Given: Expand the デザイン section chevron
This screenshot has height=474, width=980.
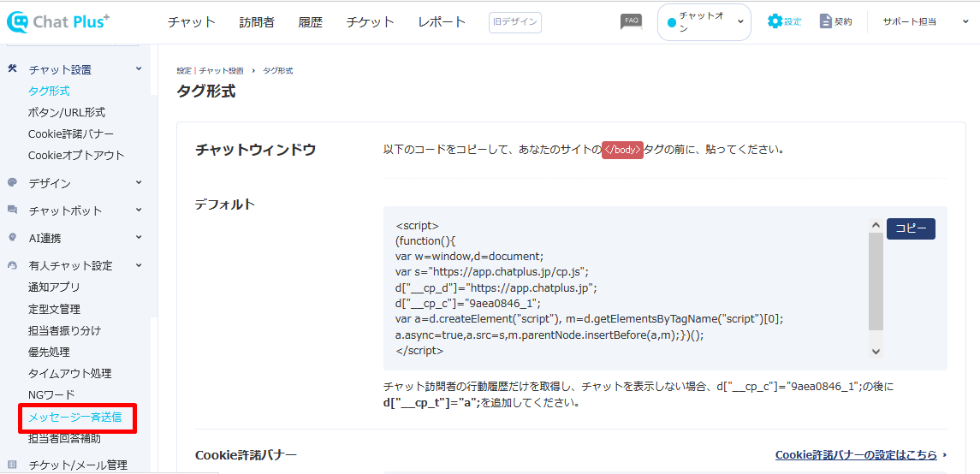Looking at the screenshot, I should tap(139, 183).
